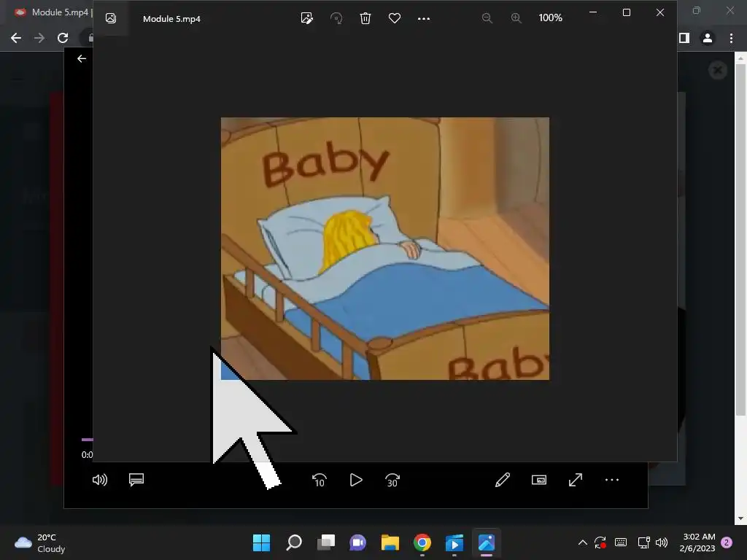
Task: Click the browser forward navigation arrow
Action: click(39, 38)
